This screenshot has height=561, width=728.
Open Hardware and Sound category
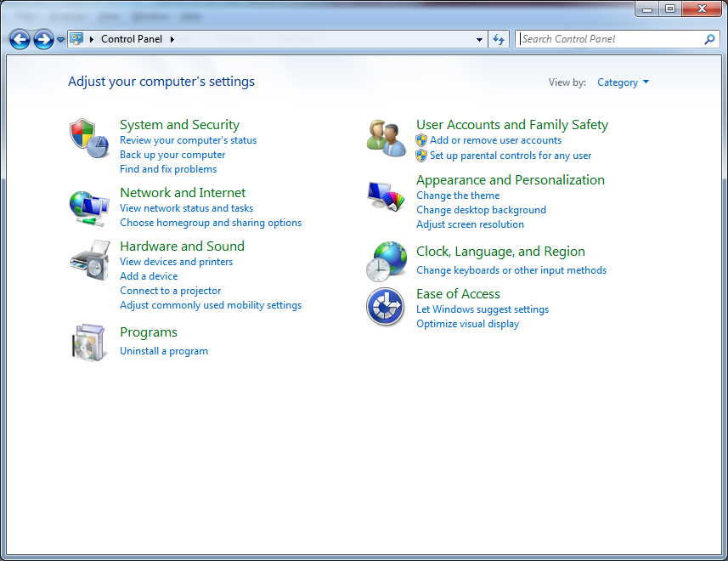[182, 246]
